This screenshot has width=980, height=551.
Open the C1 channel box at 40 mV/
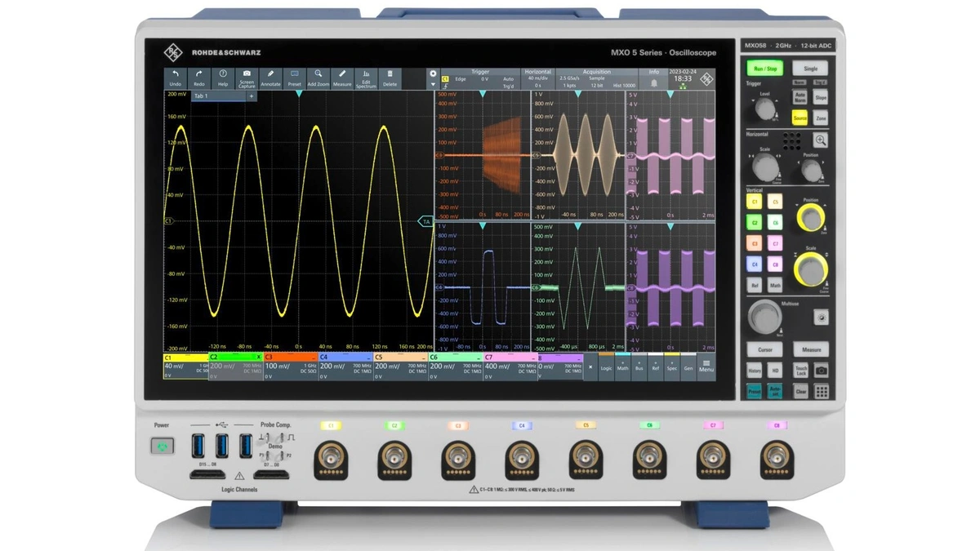[185, 366]
